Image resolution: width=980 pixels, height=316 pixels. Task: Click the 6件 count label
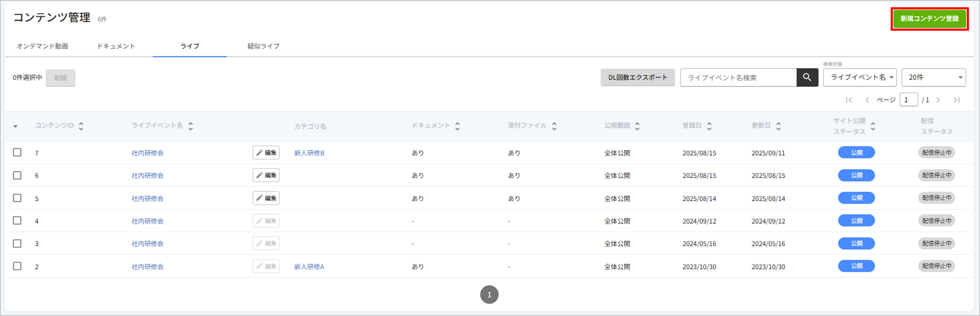pyautogui.click(x=102, y=19)
